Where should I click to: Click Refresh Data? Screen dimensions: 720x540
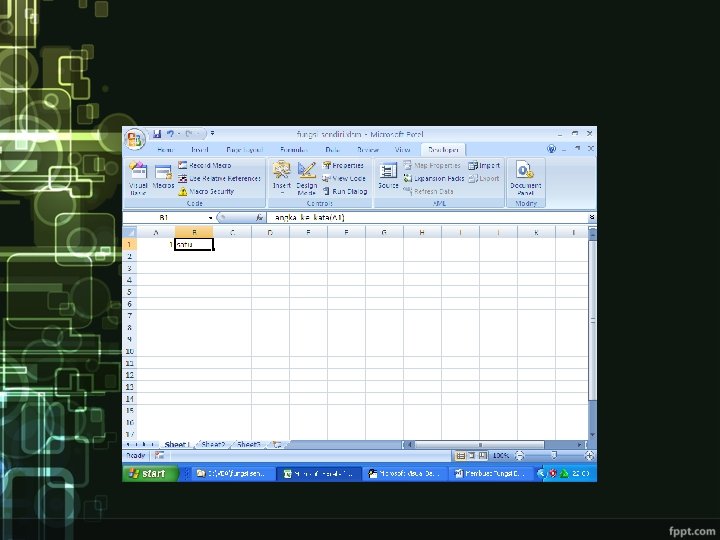[x=428, y=191]
